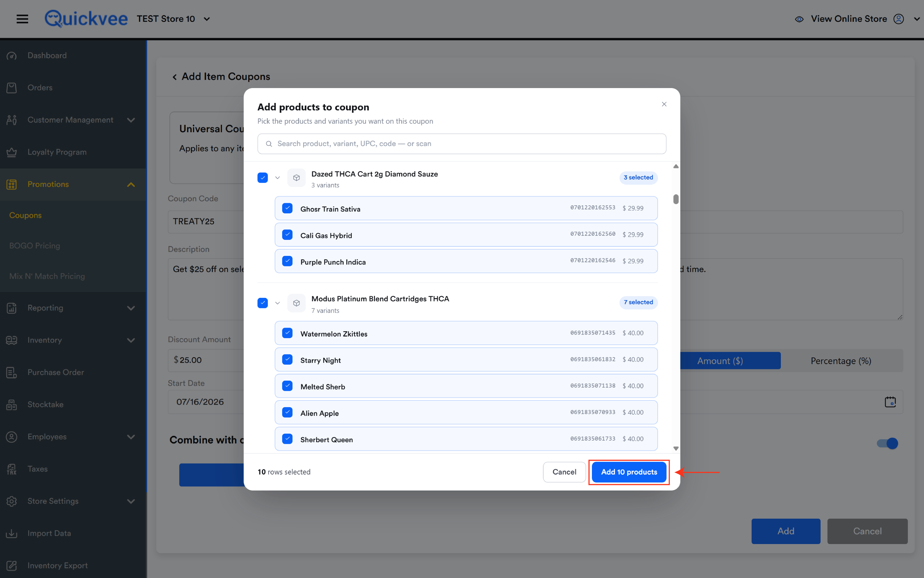The width and height of the screenshot is (924, 578).
Task: Click the Quickvee logo
Action: point(86,18)
